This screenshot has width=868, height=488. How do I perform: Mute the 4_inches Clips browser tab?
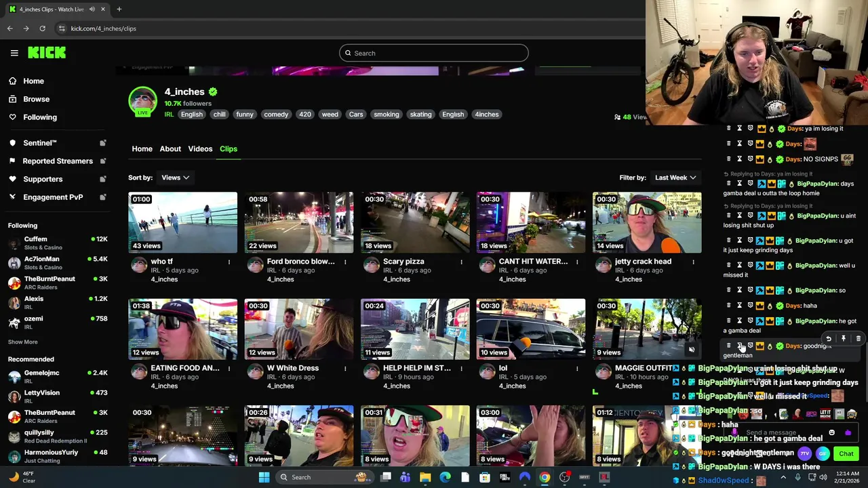92,9
